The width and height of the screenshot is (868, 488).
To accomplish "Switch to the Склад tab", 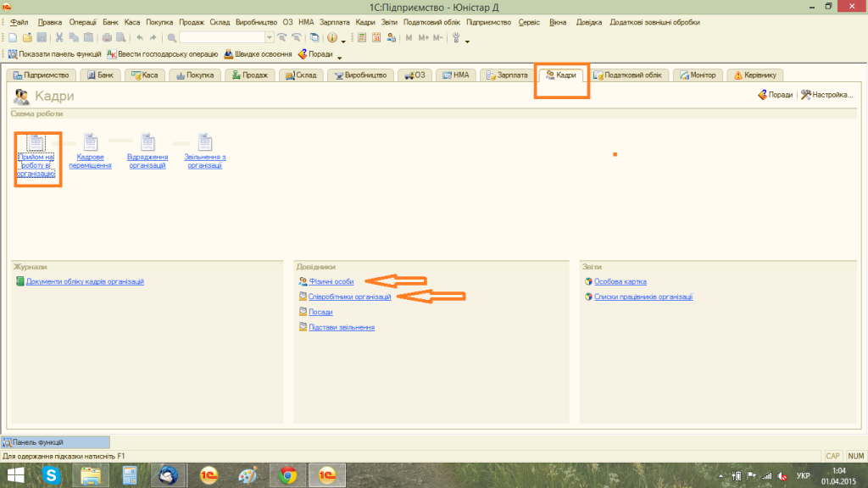I will [x=301, y=75].
